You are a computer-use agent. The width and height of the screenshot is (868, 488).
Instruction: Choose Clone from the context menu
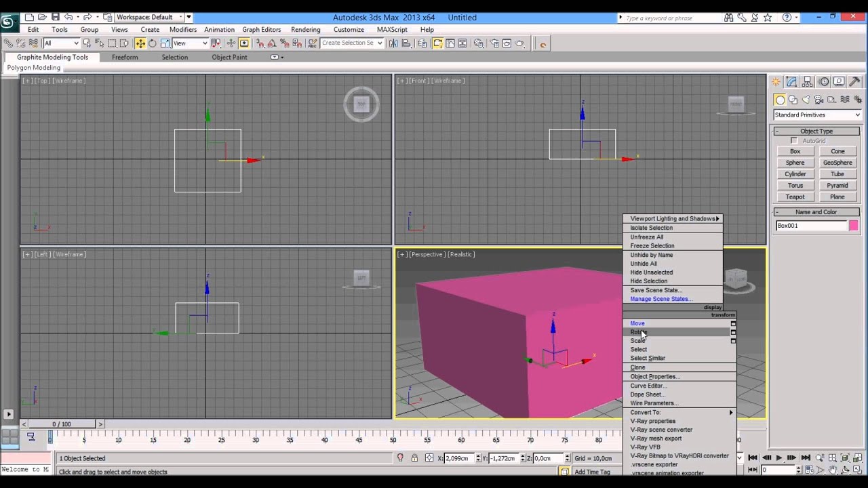[637, 367]
